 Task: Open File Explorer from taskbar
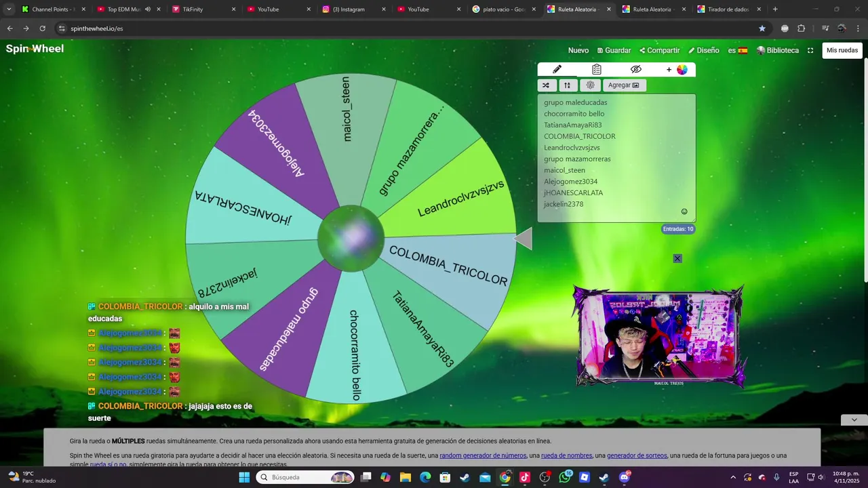[x=405, y=477]
